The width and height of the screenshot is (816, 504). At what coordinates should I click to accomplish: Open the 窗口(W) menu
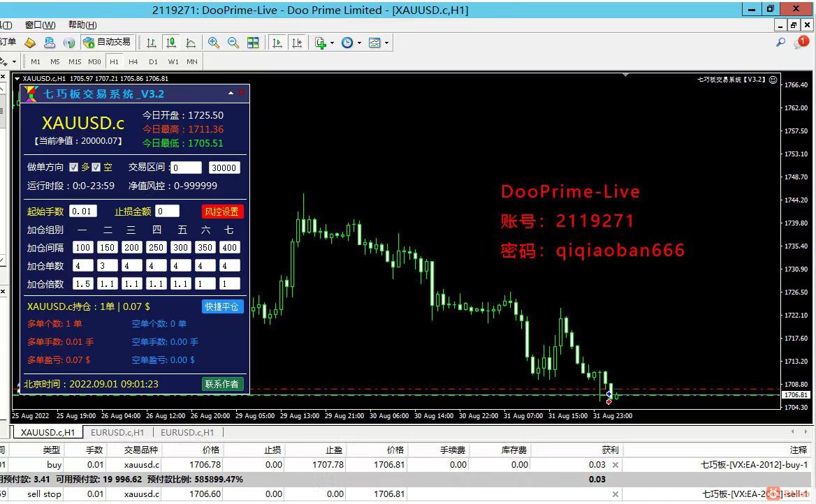click(40, 24)
